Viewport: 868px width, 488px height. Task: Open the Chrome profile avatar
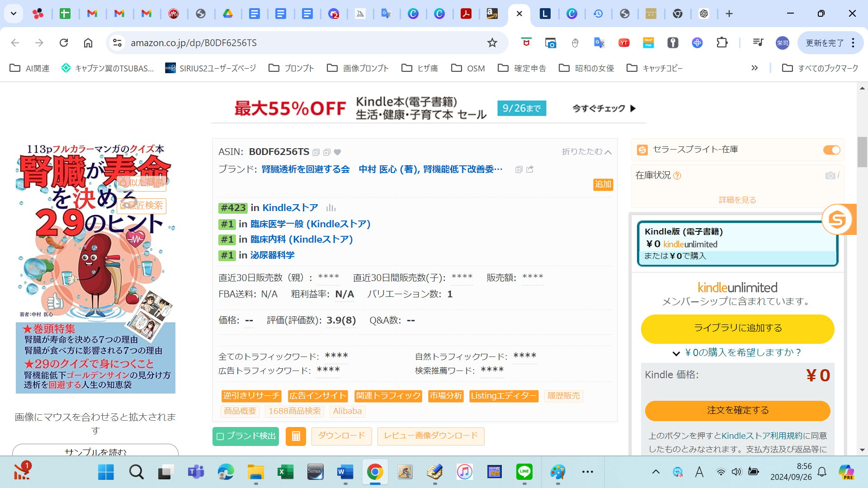click(782, 42)
